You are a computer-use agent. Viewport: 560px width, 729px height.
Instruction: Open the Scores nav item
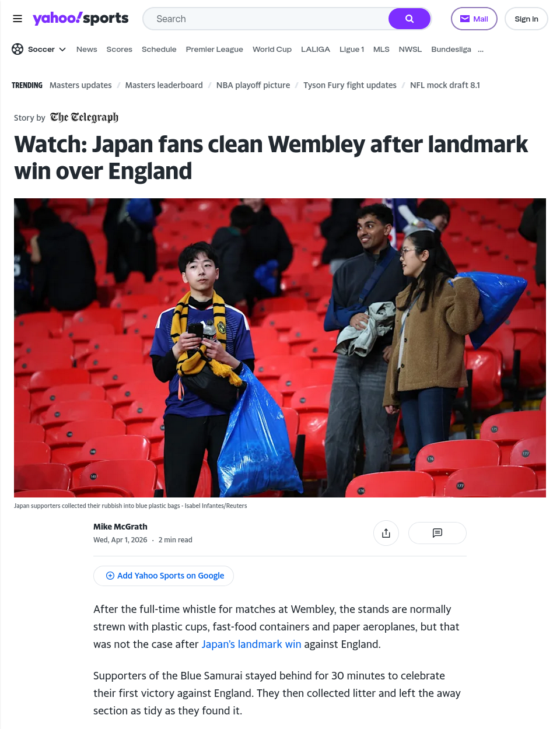[x=119, y=50]
